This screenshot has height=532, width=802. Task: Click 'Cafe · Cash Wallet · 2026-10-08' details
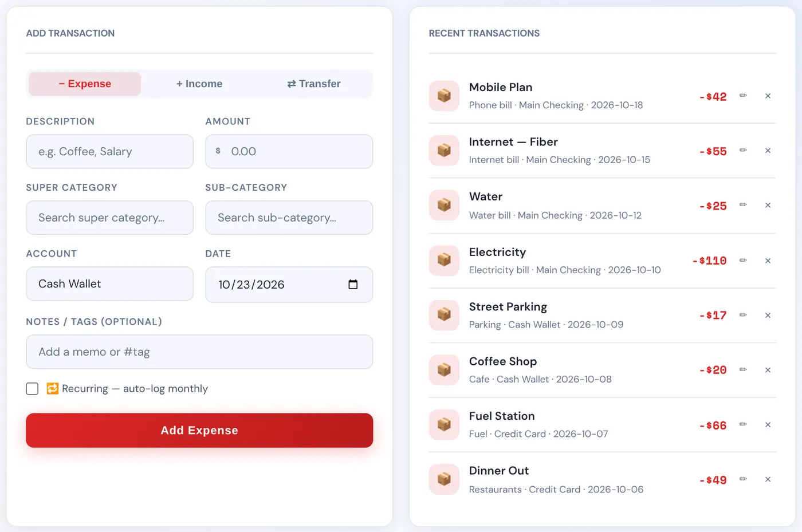click(540, 379)
